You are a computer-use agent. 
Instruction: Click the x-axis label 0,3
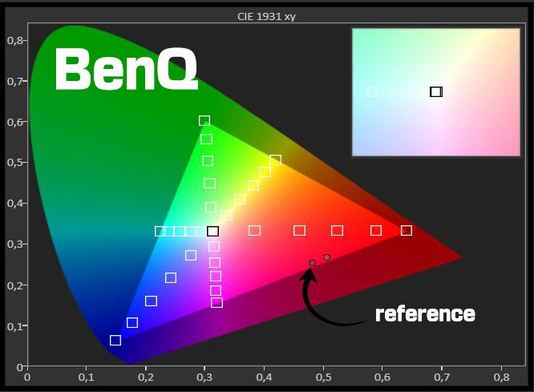(x=204, y=378)
